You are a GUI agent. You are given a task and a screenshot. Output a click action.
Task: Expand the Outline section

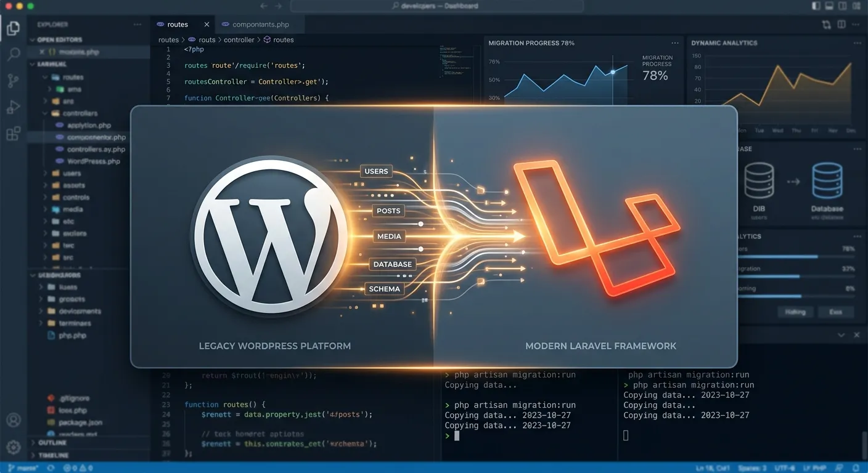coord(33,443)
